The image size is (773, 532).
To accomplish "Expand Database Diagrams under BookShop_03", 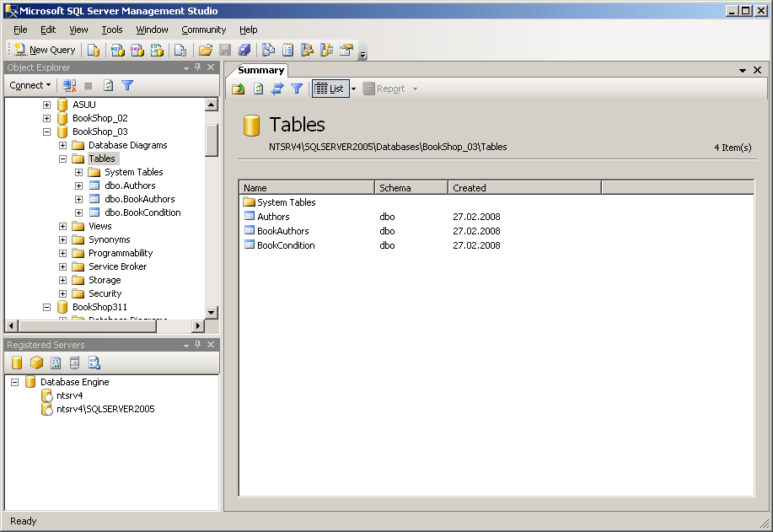I will (62, 146).
